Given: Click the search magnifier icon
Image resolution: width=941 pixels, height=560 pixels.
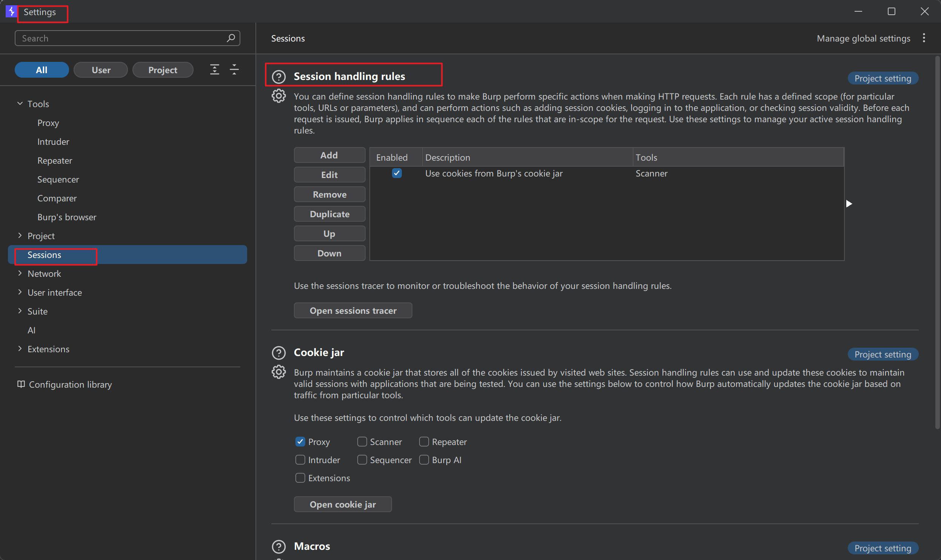Looking at the screenshot, I should pos(231,38).
